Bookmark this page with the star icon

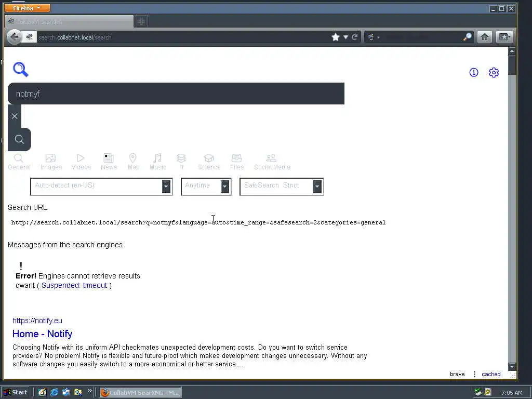pyautogui.click(x=336, y=37)
